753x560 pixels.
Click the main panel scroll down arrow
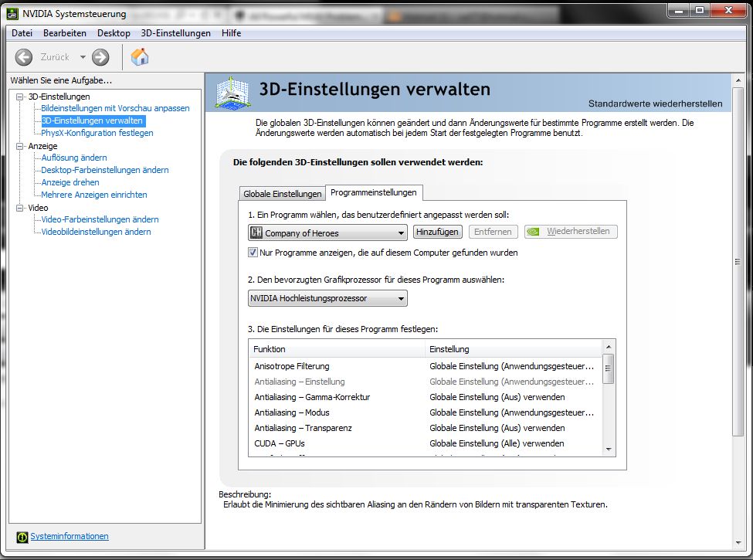click(x=738, y=543)
